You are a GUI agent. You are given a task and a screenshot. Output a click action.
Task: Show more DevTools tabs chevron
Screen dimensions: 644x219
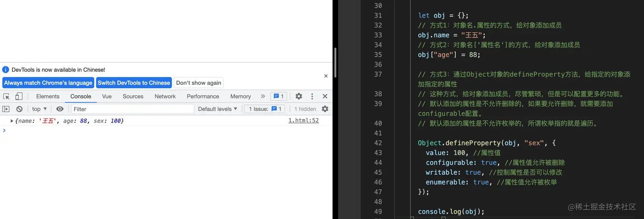(263, 97)
